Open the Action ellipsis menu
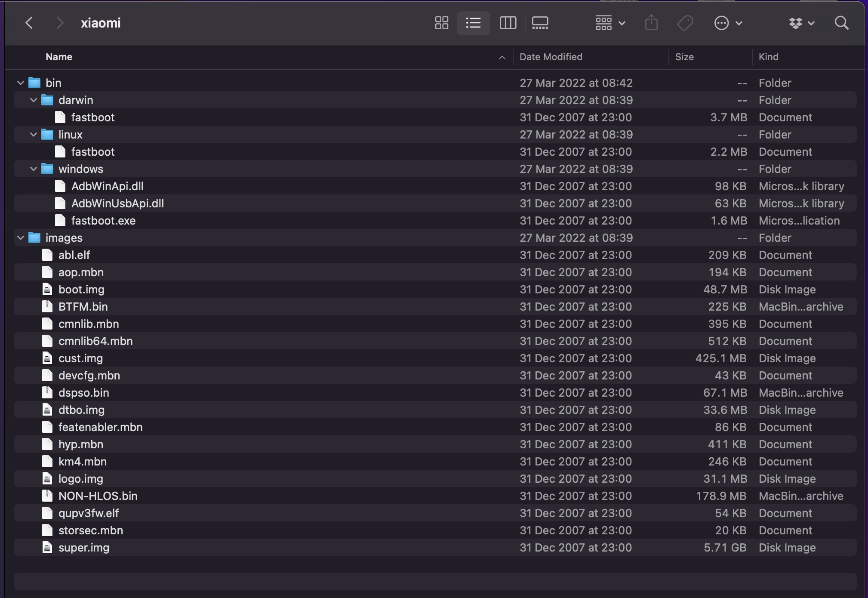Image resolution: width=868 pixels, height=598 pixels. tap(728, 23)
